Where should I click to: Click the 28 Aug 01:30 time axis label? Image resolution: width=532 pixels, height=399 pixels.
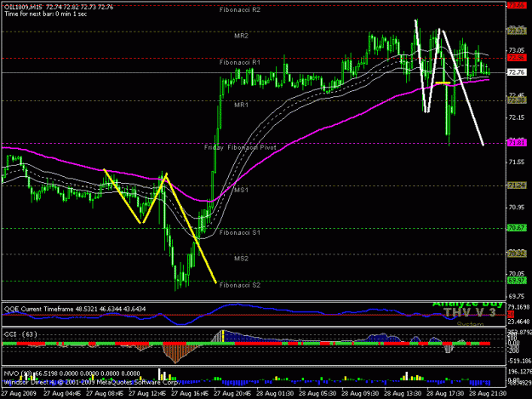(275, 394)
